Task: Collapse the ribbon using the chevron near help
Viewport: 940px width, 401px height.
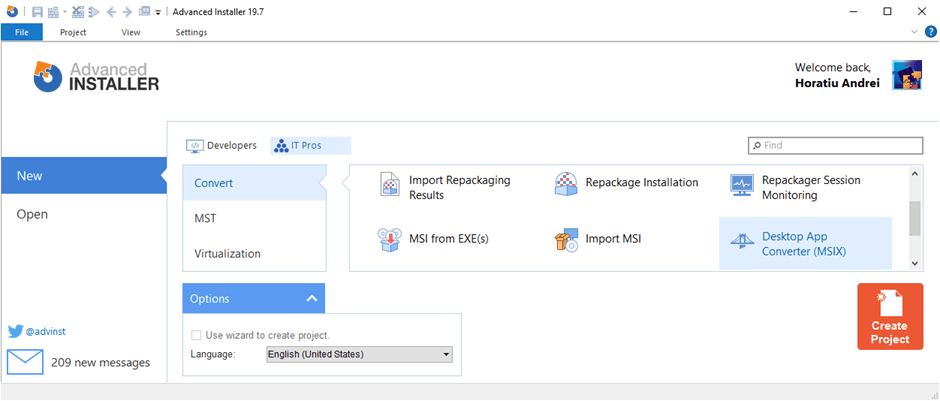Action: 914,32
